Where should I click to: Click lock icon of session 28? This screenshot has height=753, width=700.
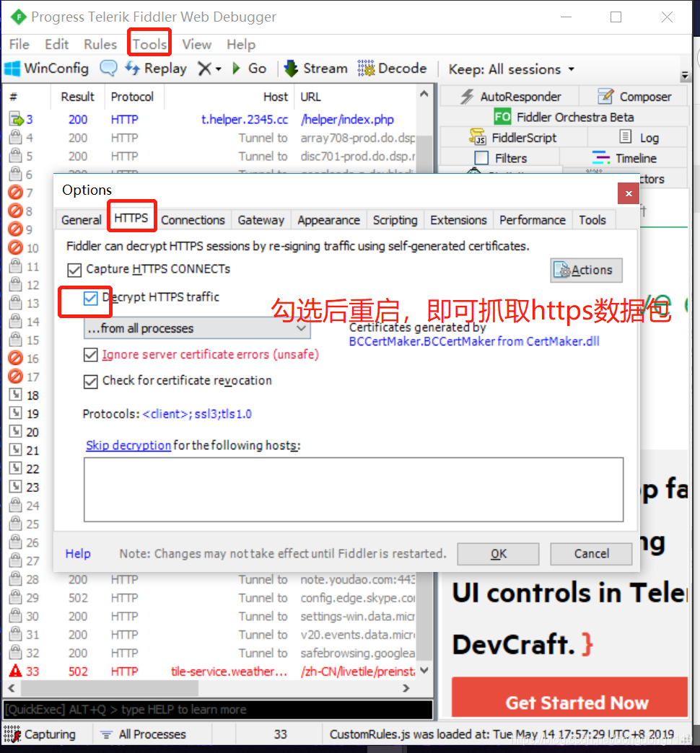(x=16, y=578)
